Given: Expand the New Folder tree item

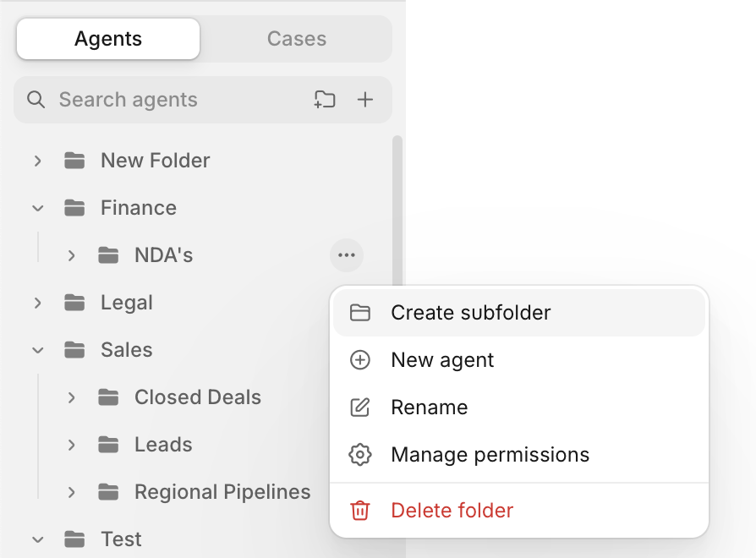Looking at the screenshot, I should tap(37, 161).
